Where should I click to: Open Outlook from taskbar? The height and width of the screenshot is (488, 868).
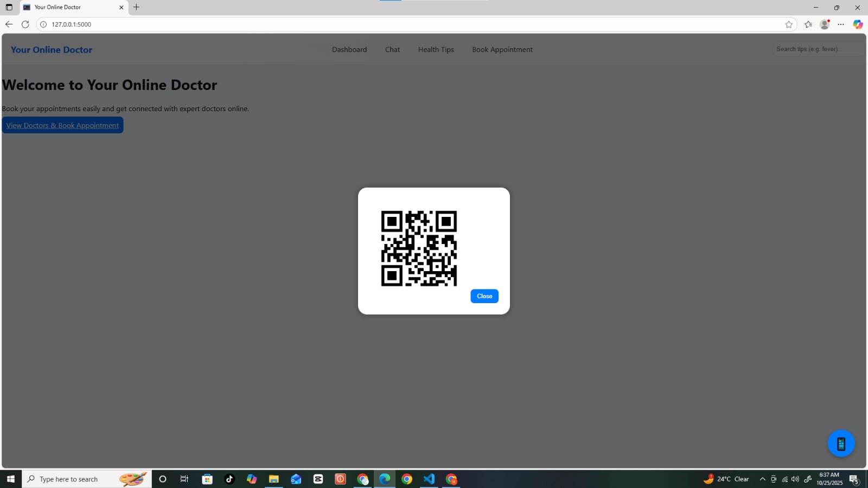point(296,479)
